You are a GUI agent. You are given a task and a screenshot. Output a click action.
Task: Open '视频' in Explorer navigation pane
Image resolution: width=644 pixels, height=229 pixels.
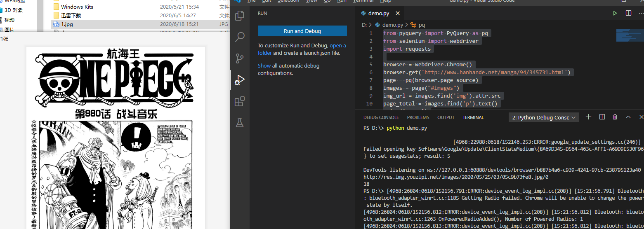coord(9,20)
